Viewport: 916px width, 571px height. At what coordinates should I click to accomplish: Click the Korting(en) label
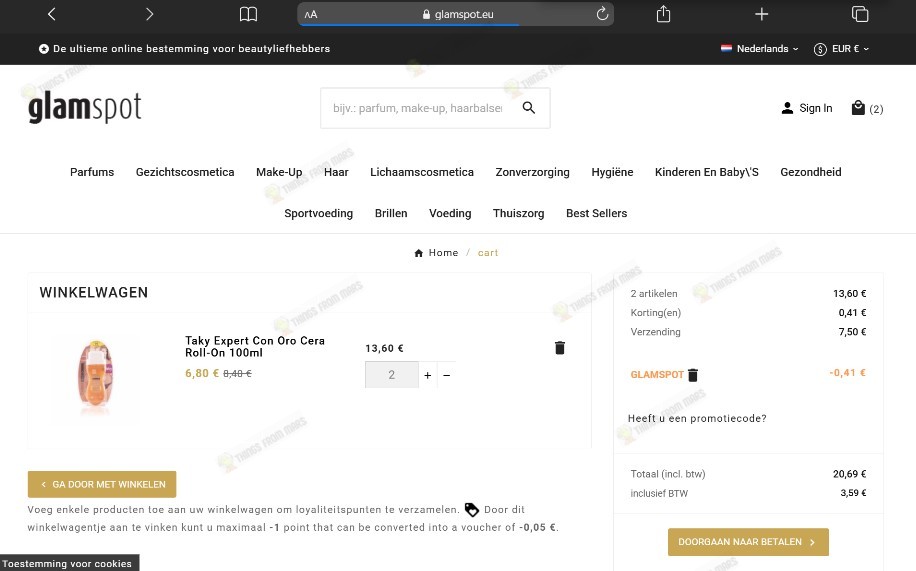[x=655, y=313]
